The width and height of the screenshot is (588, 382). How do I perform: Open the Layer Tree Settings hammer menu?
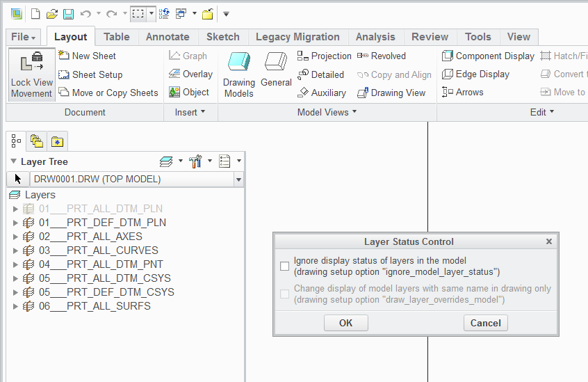pyautogui.click(x=200, y=161)
